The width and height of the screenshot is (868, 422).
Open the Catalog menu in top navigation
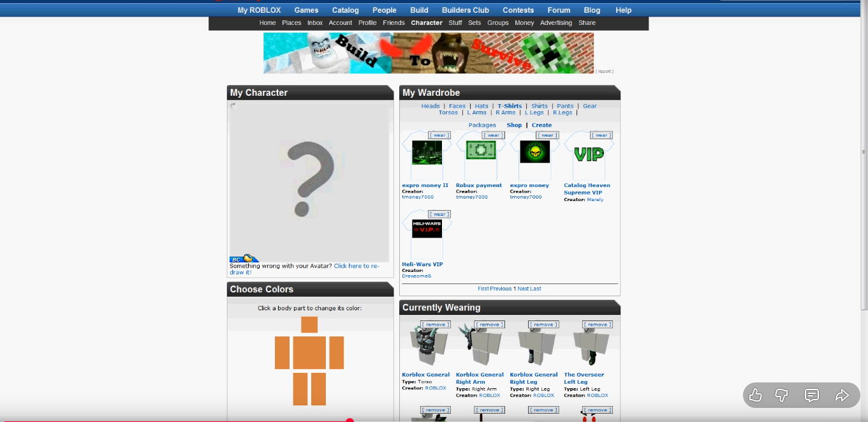click(345, 10)
